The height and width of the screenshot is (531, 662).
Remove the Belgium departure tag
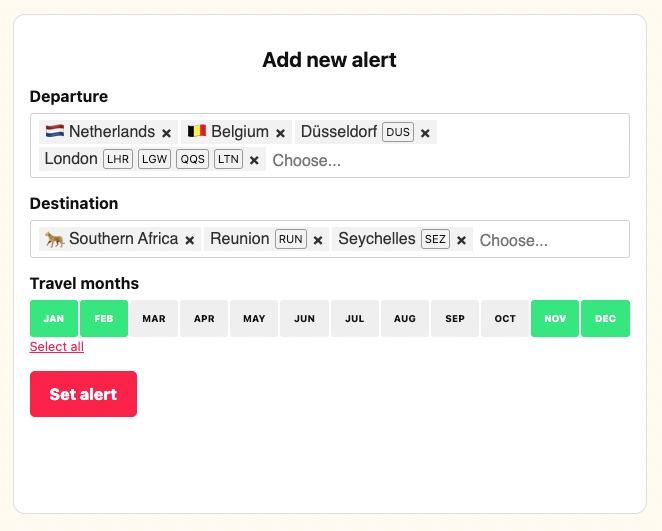click(281, 133)
